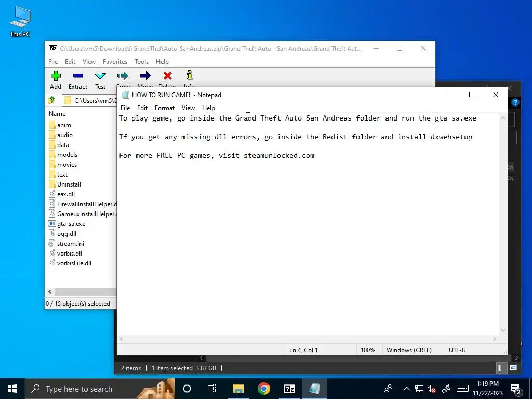Select the GameuxInstallHelper file row
The image size is (532, 399).
[82, 214]
